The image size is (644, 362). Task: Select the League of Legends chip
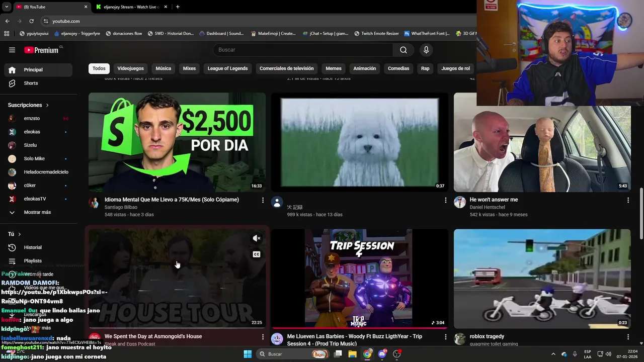tap(227, 68)
